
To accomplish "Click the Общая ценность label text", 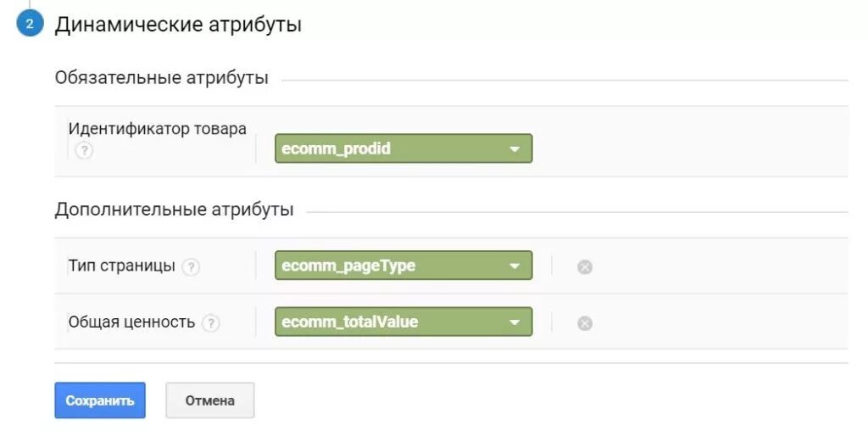I will [131, 322].
